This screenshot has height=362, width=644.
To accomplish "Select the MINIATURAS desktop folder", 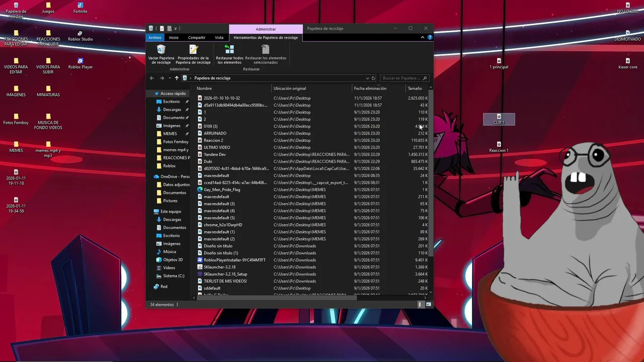I will click(x=48, y=91).
